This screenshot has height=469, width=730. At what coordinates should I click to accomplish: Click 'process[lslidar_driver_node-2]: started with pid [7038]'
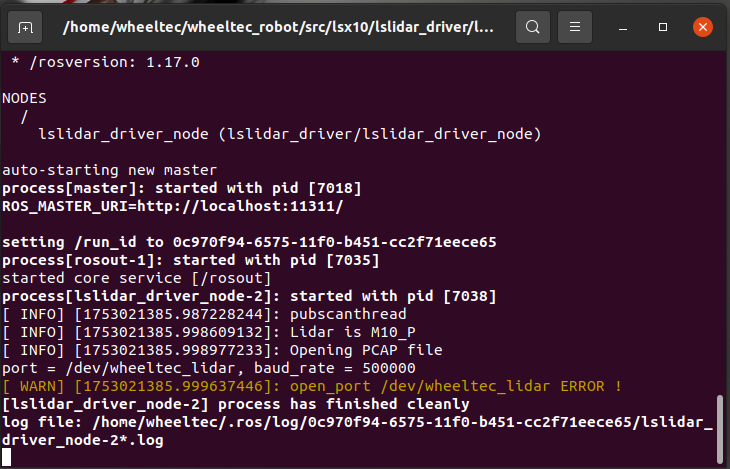pyautogui.click(x=249, y=296)
